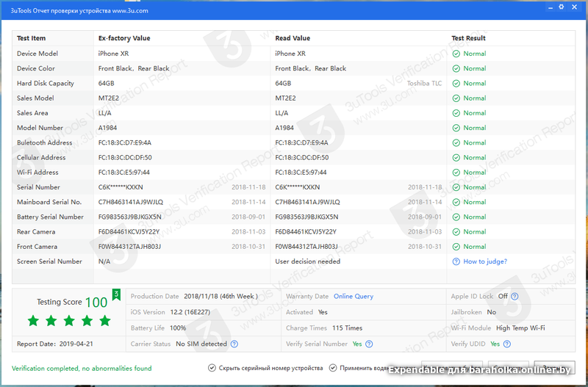Click the Activated 'Yes' value

323,312
